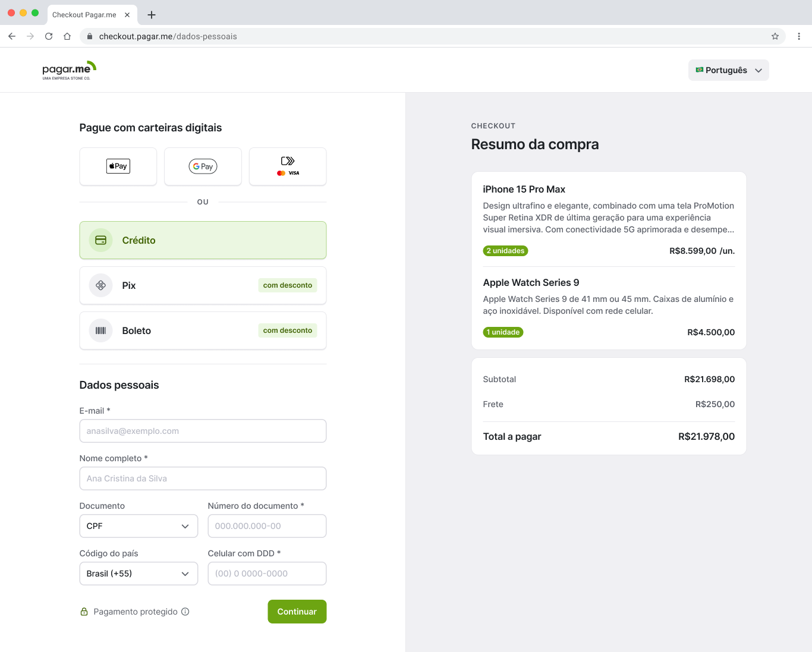The image size is (812, 652).
Task: Choose the Google Pay wallet option
Action: point(203,166)
